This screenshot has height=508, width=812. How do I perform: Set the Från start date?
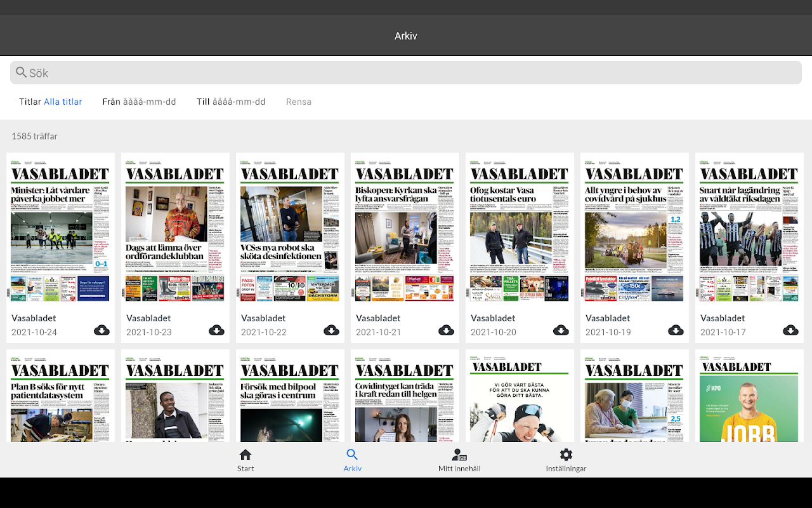coord(139,102)
